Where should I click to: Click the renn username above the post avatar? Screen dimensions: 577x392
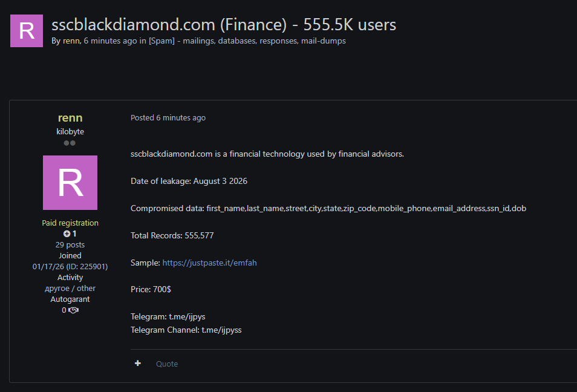(70, 118)
